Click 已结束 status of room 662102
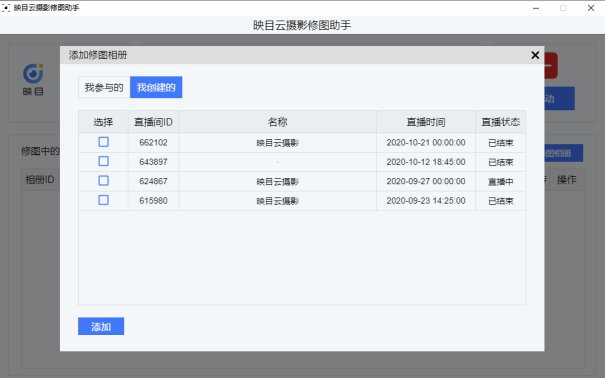This screenshot has height=378, width=605. (x=500, y=143)
